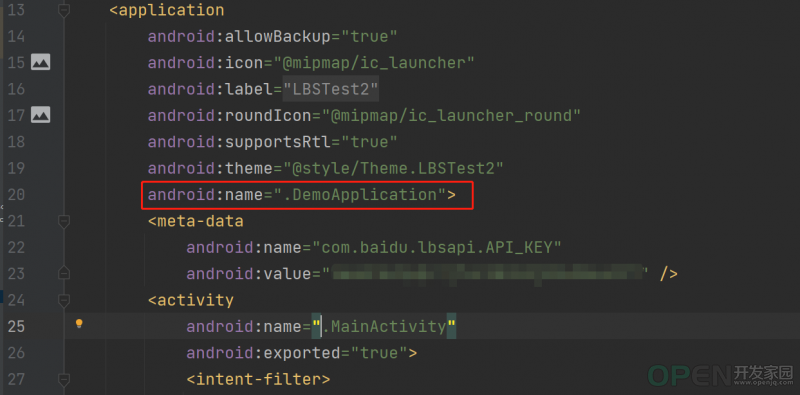This screenshot has width=800, height=395.
Task: Click the "true" value of supportsRtl
Action: click(369, 142)
